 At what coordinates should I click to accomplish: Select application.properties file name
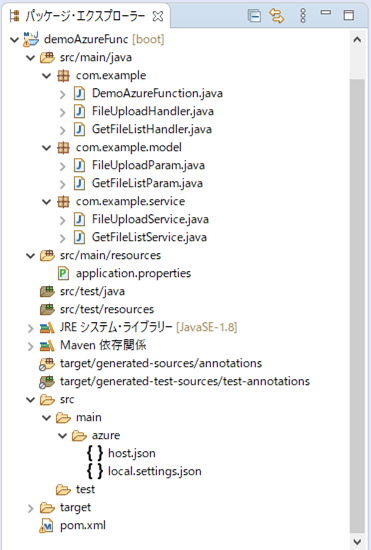(x=133, y=273)
